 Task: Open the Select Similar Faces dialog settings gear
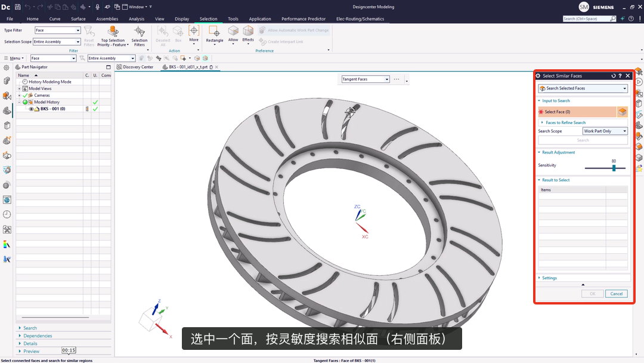coord(538,76)
